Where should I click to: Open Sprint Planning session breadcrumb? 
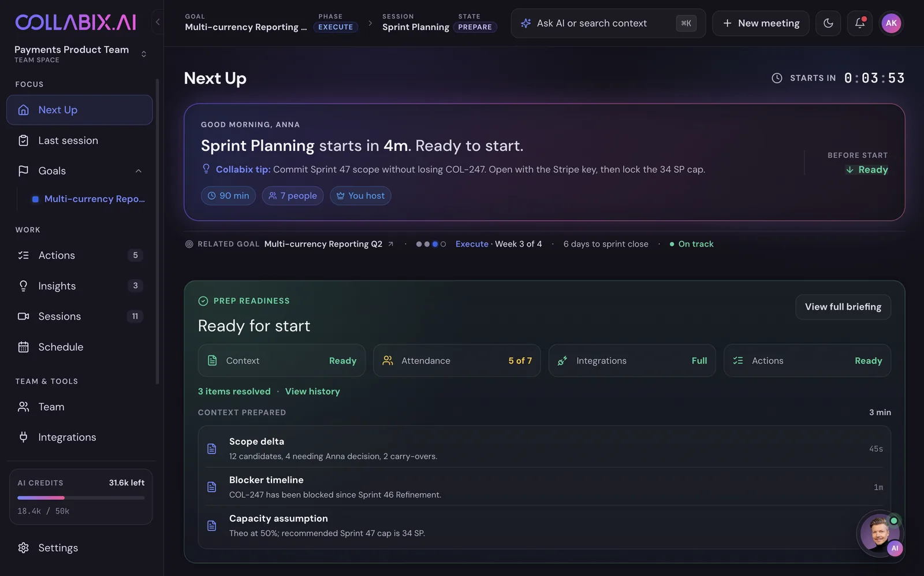click(x=416, y=27)
